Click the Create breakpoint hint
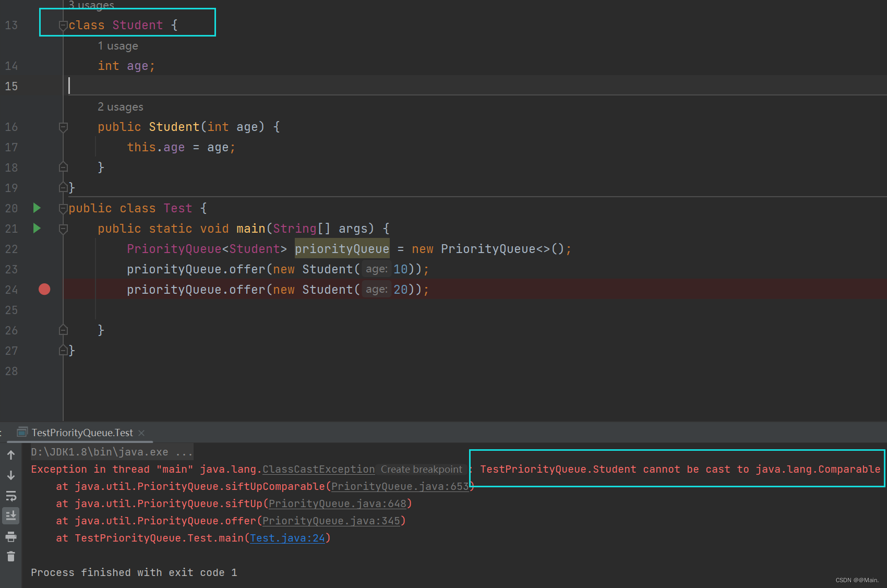 click(x=421, y=469)
